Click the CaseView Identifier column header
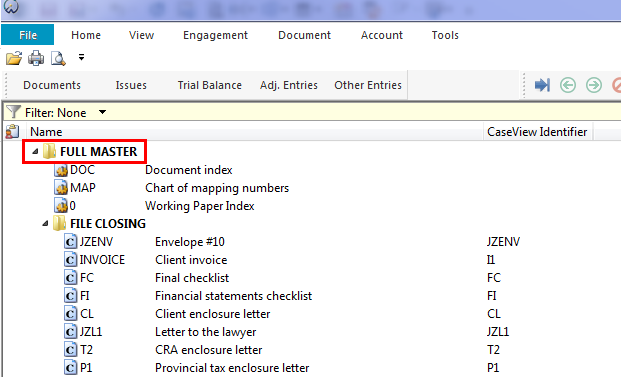Screen dimensions: 621x377 [537, 131]
